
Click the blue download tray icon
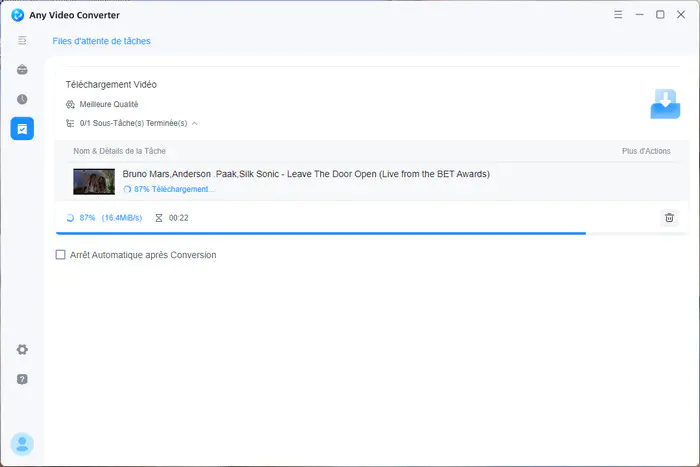[x=665, y=104]
